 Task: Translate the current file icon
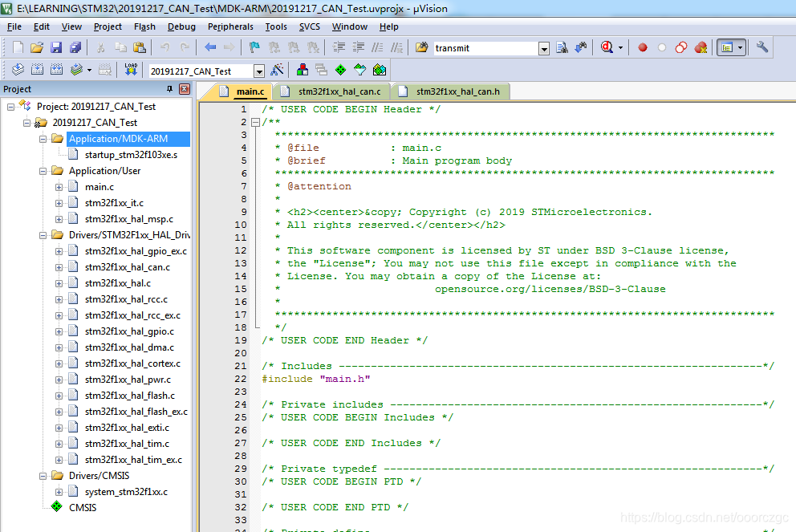pos(18,70)
